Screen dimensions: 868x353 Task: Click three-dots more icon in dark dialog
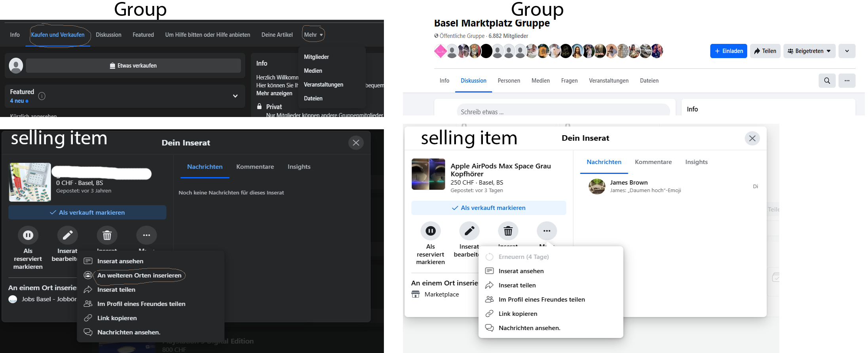146,235
